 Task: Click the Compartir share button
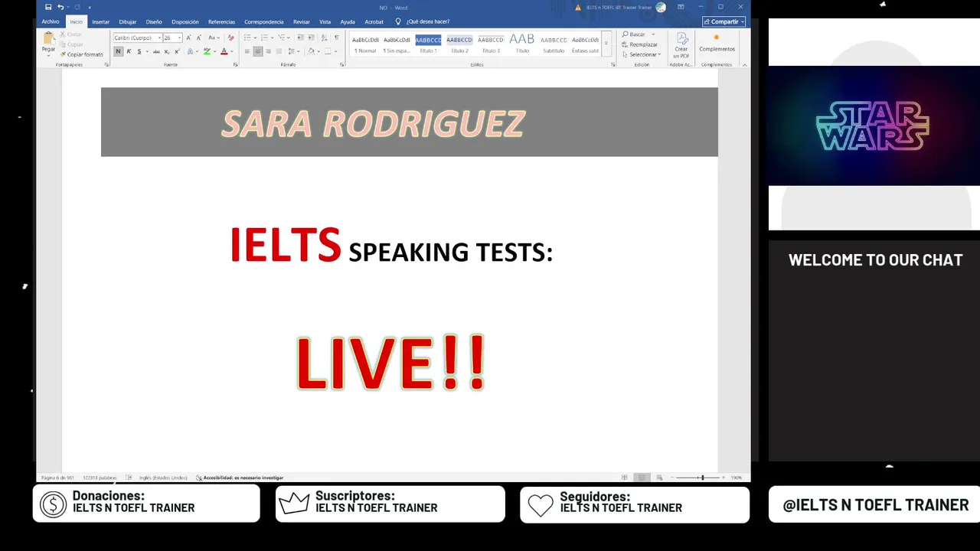coord(724,21)
